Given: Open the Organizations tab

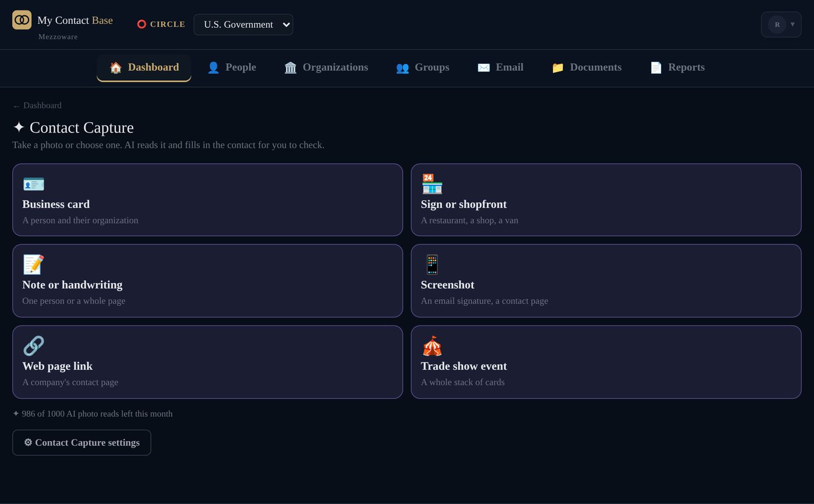Looking at the screenshot, I should pos(326,67).
